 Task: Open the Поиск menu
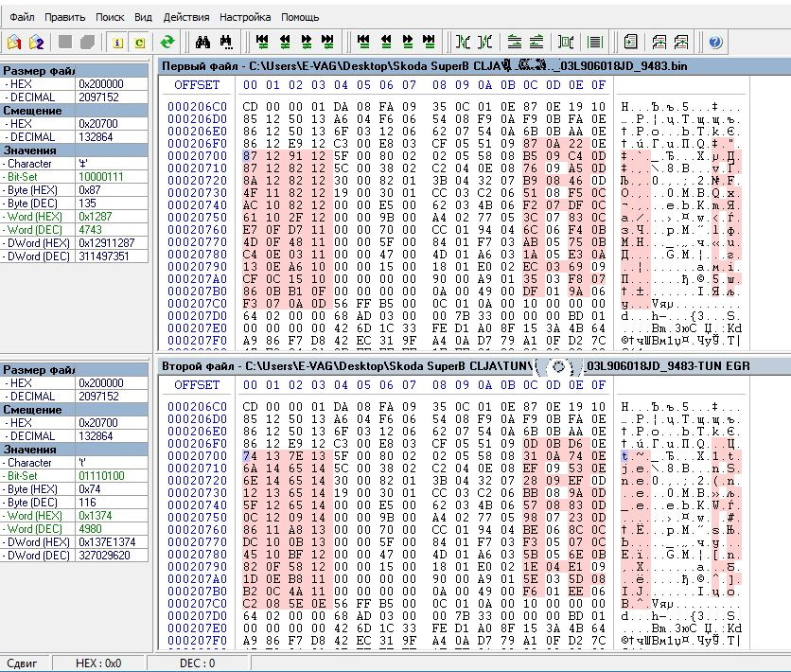pos(110,17)
